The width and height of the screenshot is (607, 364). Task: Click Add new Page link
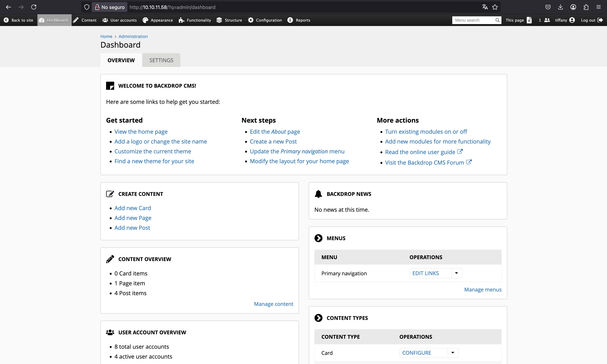click(x=133, y=218)
